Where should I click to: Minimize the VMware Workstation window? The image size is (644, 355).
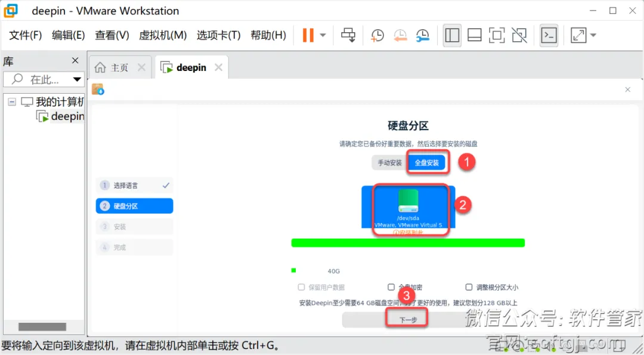pyautogui.click(x=593, y=11)
